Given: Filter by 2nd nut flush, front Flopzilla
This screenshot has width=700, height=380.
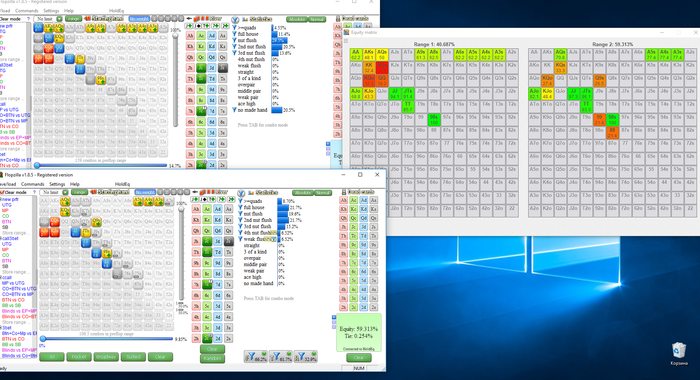Looking at the screenshot, I should (x=241, y=220).
